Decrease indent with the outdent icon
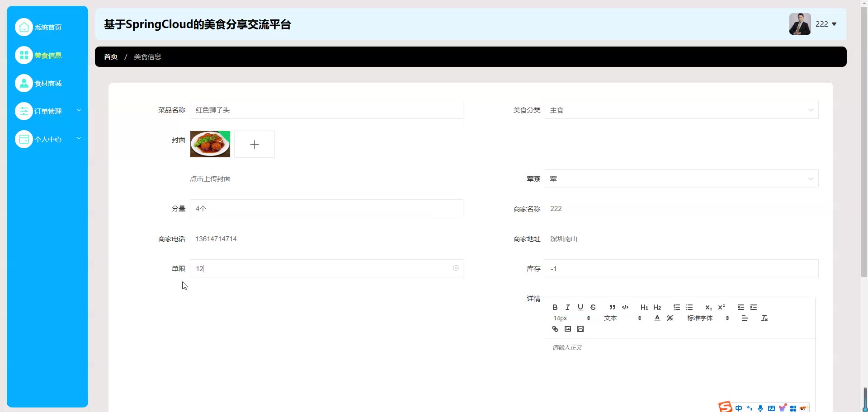868x412 pixels. (x=741, y=307)
